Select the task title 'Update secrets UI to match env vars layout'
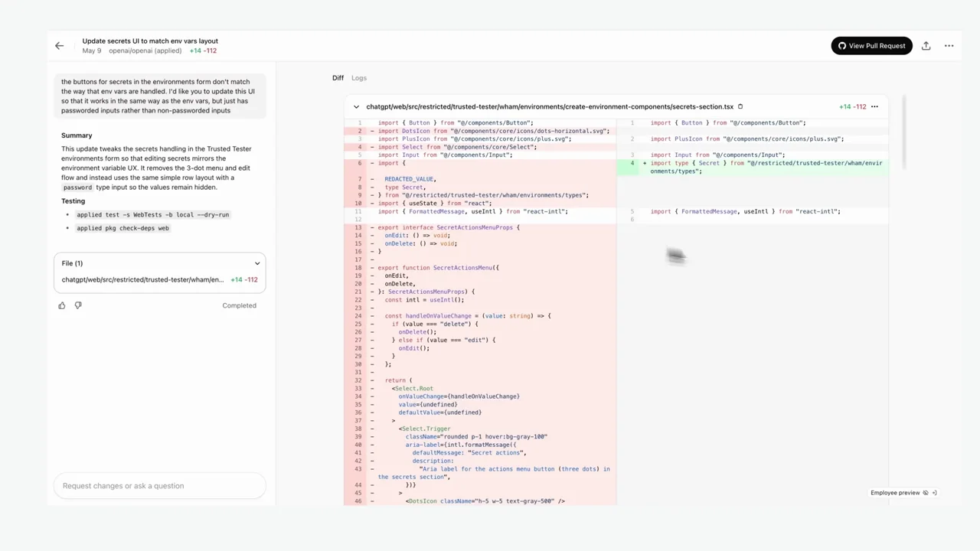Screen dimensions: 980x551 point(150,41)
